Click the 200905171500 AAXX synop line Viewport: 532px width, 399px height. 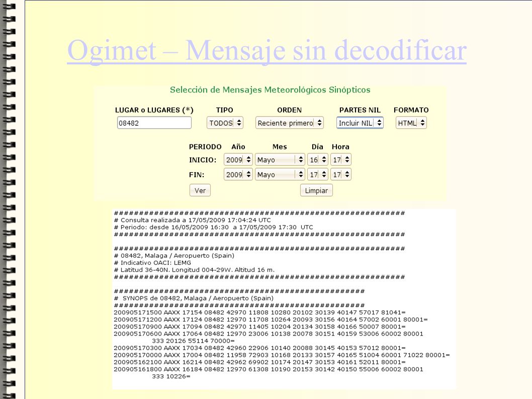pyautogui.click(x=259, y=312)
